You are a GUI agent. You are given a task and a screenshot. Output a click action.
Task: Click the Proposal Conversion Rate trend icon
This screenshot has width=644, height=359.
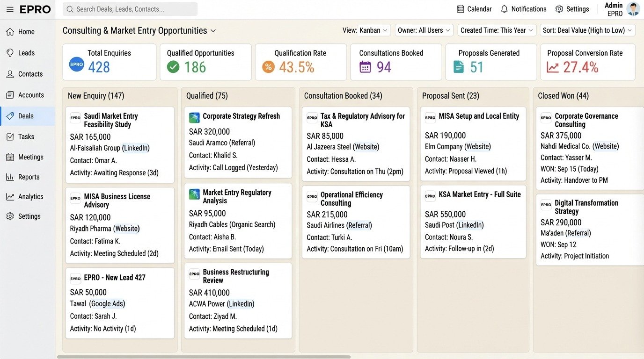tap(553, 67)
